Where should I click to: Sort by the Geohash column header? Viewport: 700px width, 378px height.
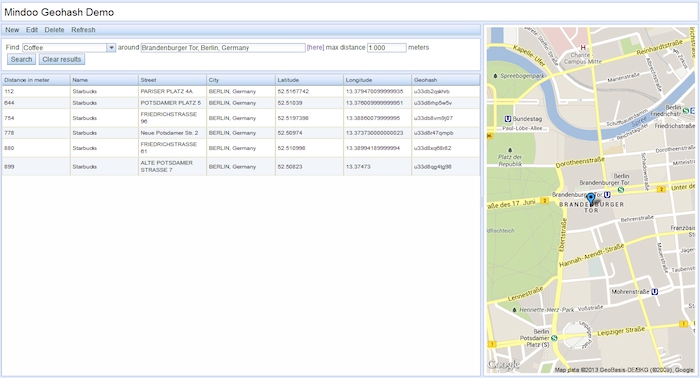point(446,80)
